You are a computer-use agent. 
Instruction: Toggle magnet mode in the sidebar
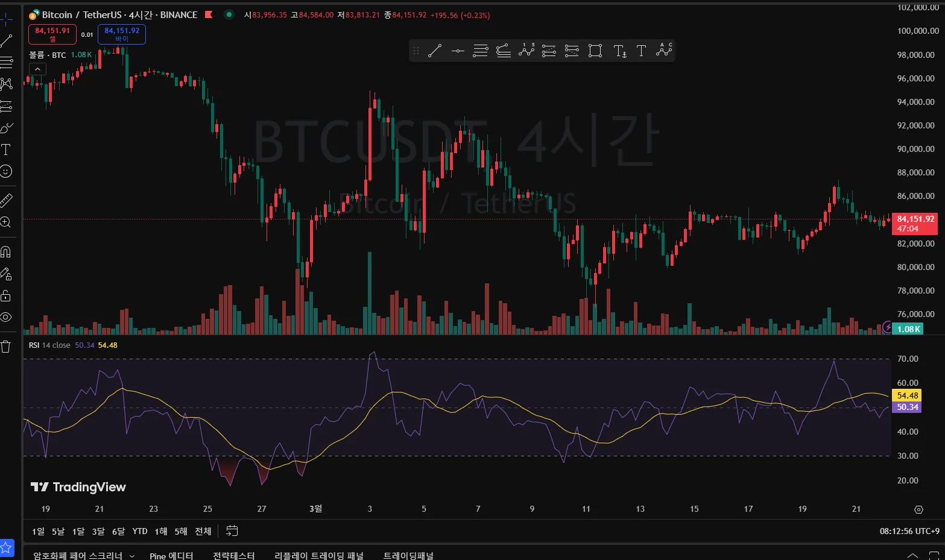coord(5,251)
